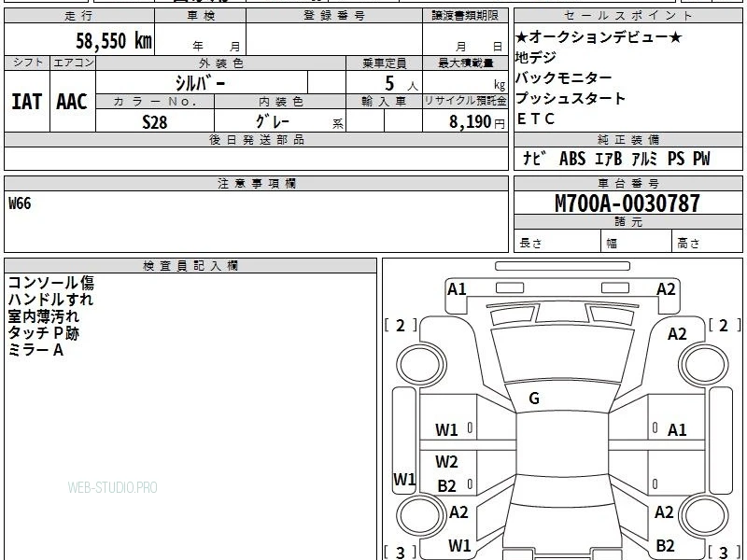Click the 諸元 section header
The height and width of the screenshot is (560, 747).
click(x=627, y=221)
